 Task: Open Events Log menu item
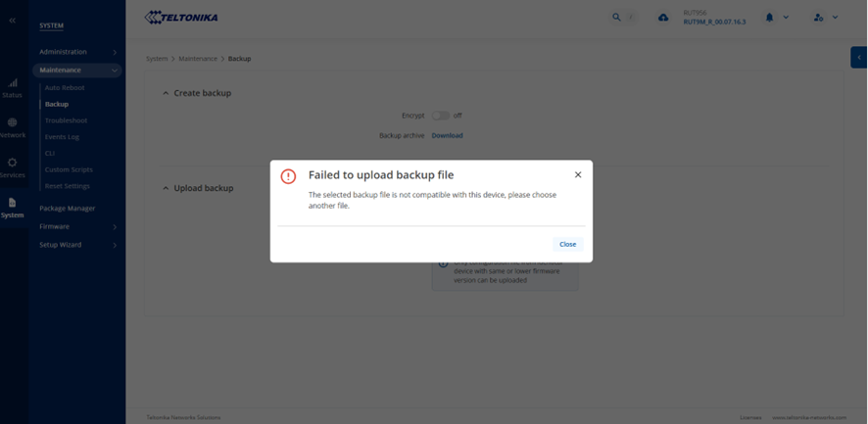coord(62,137)
